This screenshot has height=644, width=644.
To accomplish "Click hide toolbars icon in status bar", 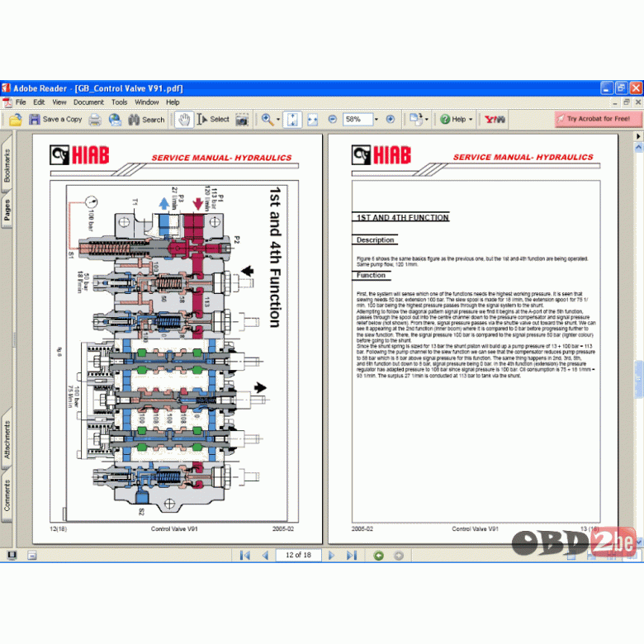I will 32,556.
